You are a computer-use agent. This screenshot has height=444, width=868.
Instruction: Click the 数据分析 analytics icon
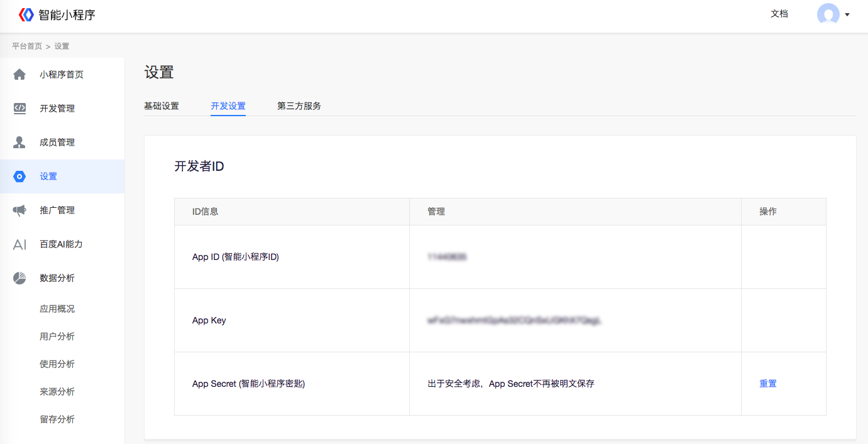pyautogui.click(x=19, y=278)
